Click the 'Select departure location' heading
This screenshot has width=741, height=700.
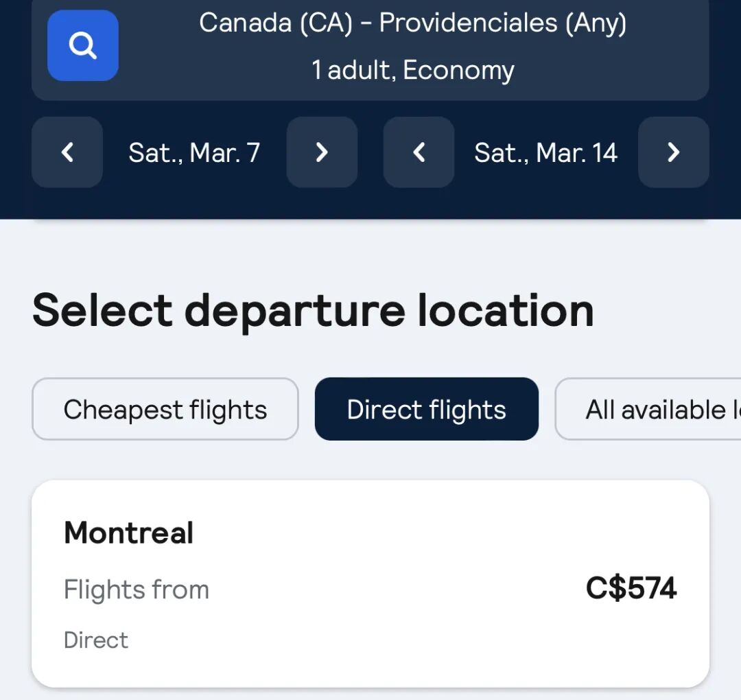313,311
